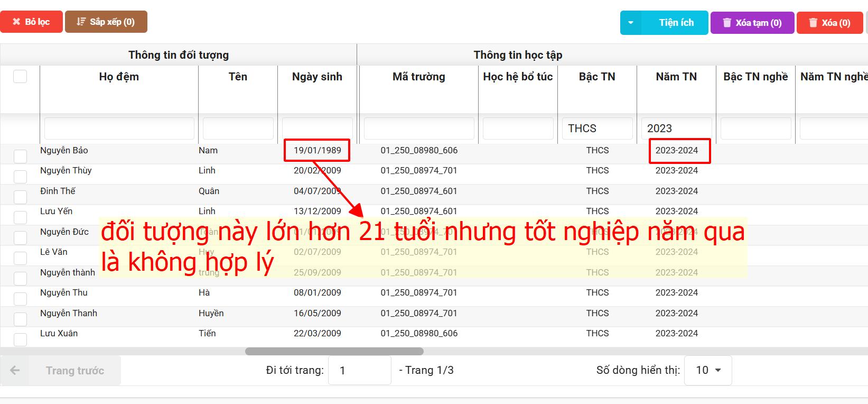Focus the Đi tới trang page number field
Viewport: 868px width, 404px height.
click(359, 370)
